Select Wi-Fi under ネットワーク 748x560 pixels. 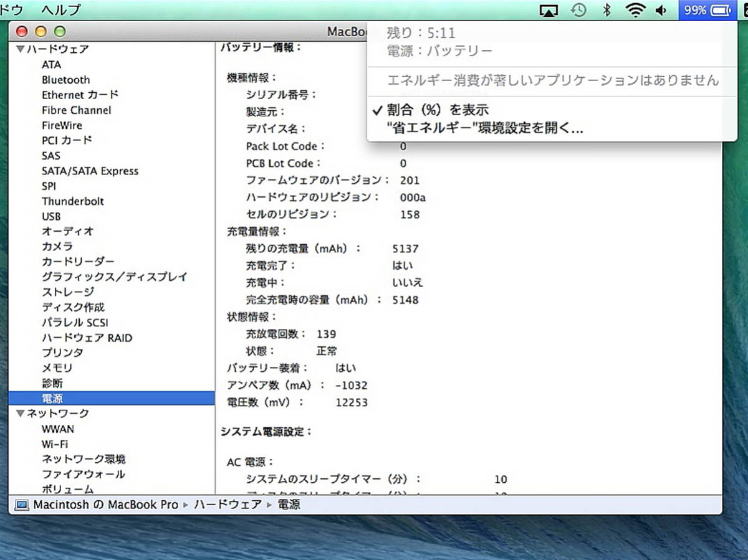click(x=55, y=444)
